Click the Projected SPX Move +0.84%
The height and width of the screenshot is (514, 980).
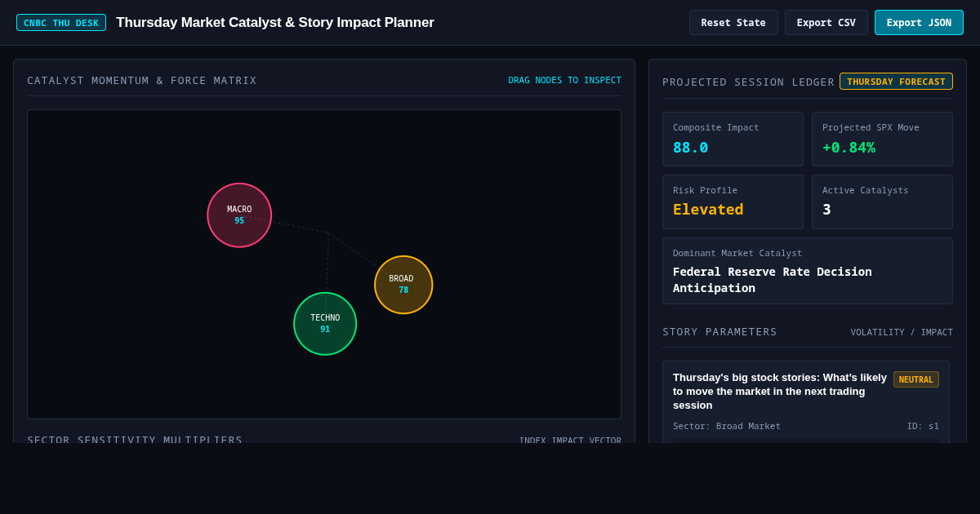click(x=849, y=148)
